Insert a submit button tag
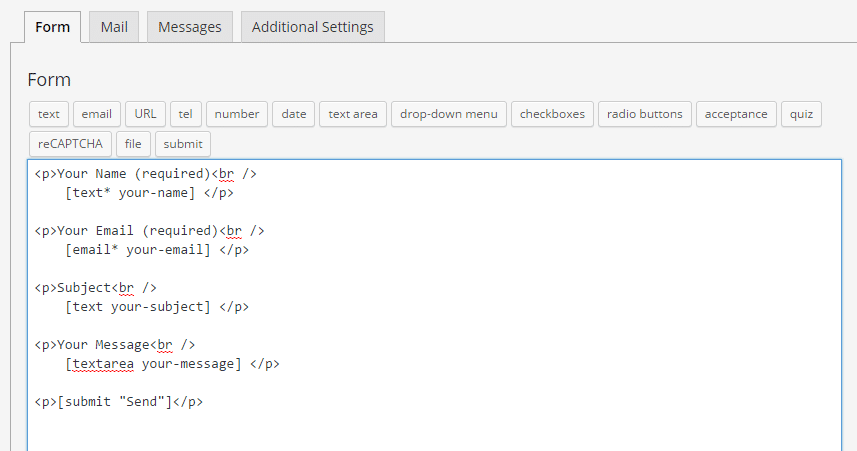The image size is (857, 451). click(x=183, y=144)
